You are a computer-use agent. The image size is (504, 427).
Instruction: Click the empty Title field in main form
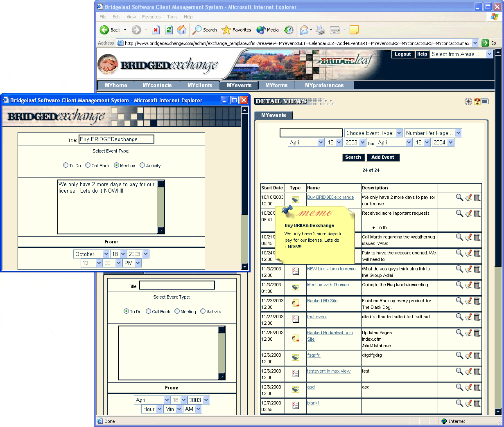coord(177,285)
